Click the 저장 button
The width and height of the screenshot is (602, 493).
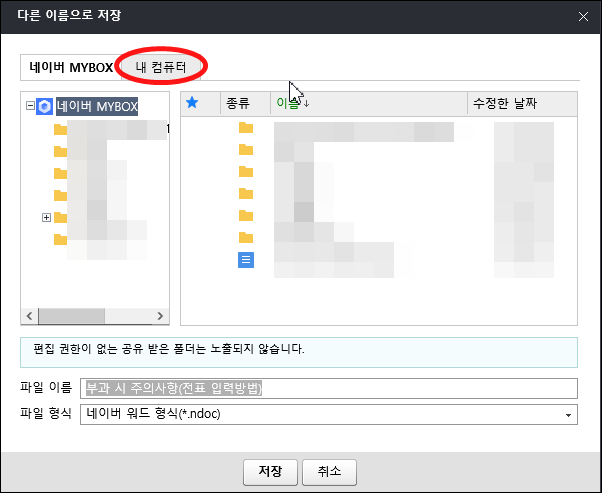coord(270,471)
